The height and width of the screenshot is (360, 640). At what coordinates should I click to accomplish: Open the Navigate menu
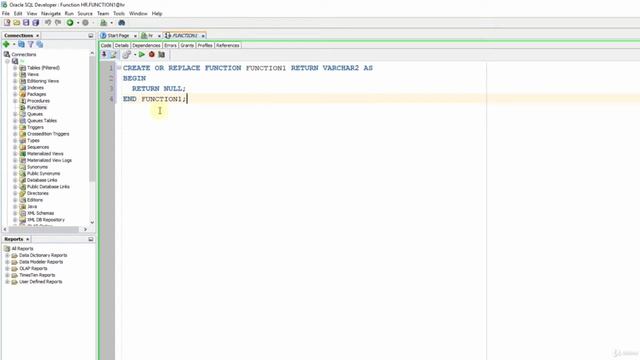point(51,13)
